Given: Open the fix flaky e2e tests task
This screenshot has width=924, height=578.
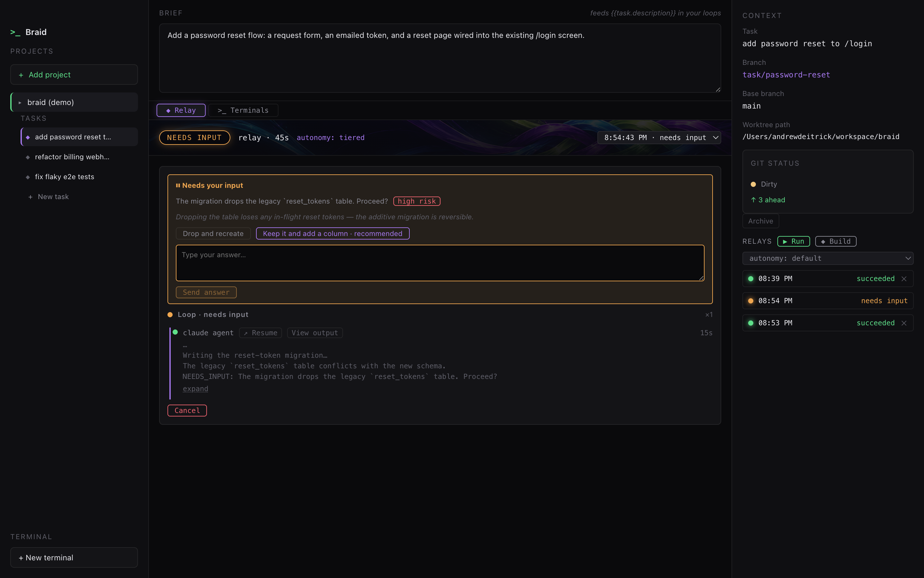Looking at the screenshot, I should click(x=80, y=177).
